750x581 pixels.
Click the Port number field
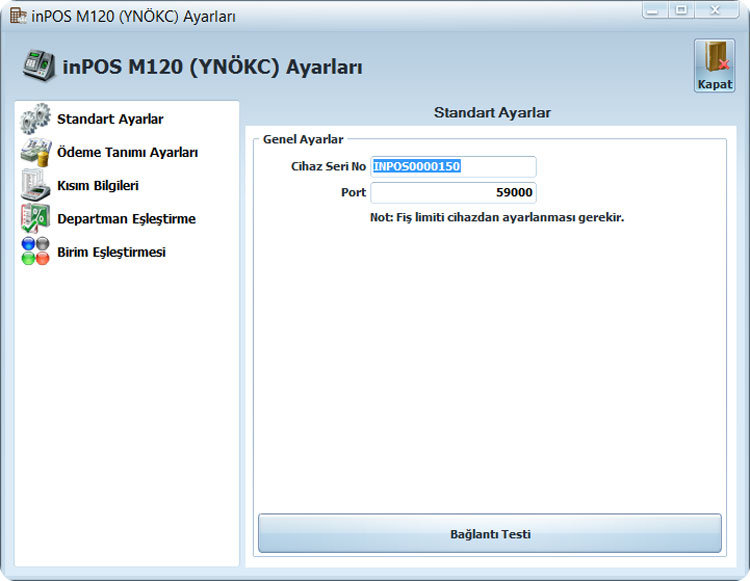[x=453, y=193]
